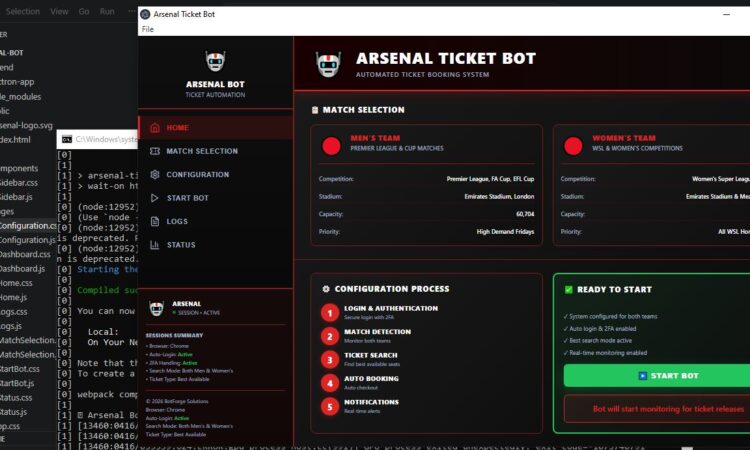The image size is (750, 450).
Task: Click the Status chart icon
Action: (155, 245)
